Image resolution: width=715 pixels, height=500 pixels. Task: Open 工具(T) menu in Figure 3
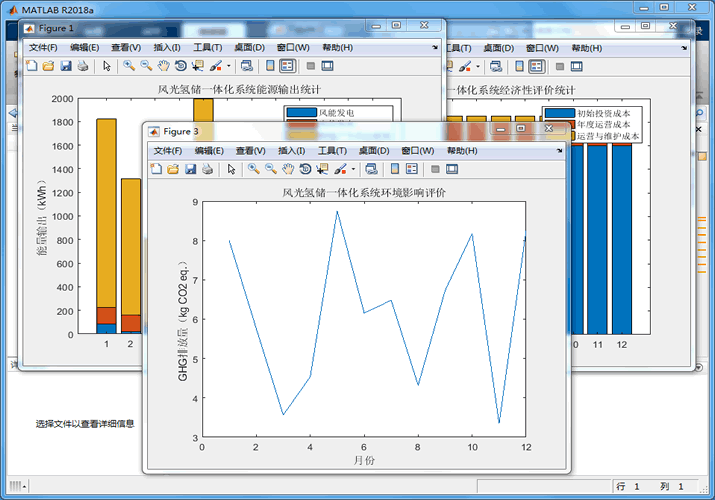[x=333, y=150]
